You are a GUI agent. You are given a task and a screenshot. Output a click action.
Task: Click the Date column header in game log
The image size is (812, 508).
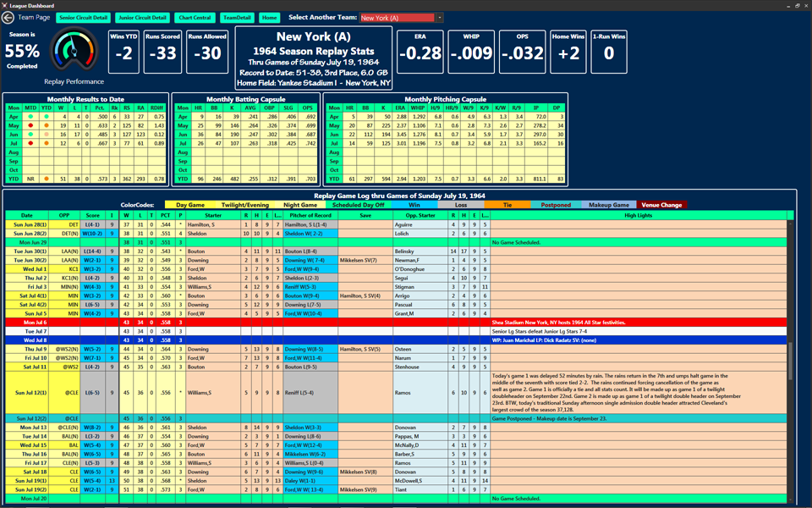(27, 215)
